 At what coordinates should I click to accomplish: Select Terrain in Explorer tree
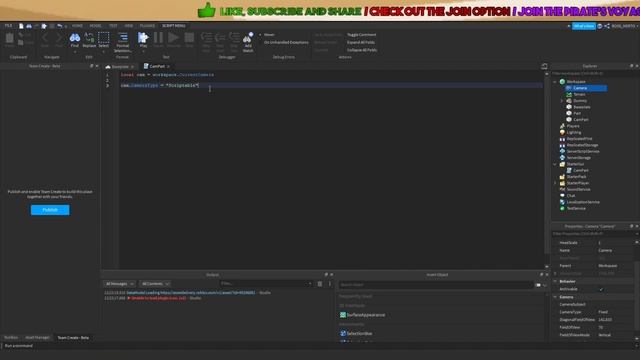579,94
